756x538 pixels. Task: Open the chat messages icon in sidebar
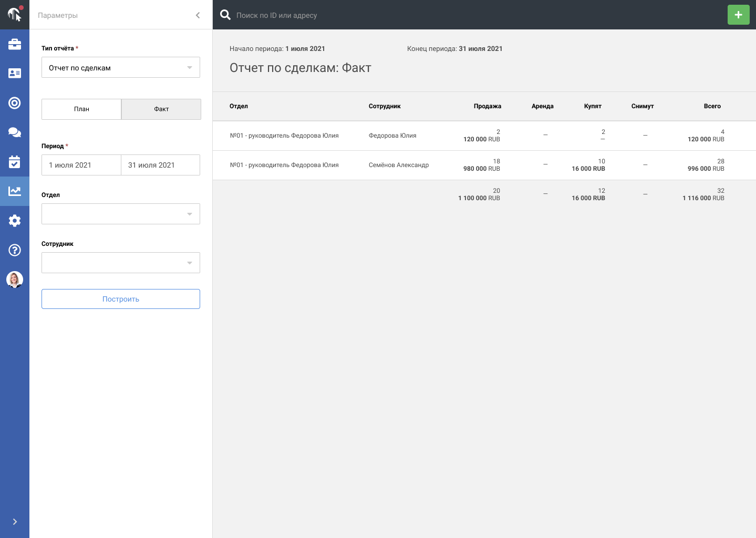pyautogui.click(x=15, y=132)
